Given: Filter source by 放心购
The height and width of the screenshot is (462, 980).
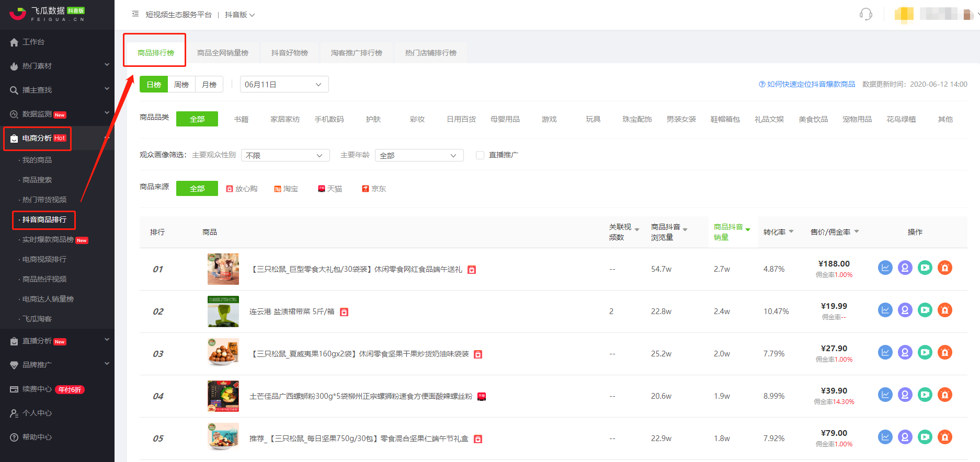Looking at the screenshot, I should 242,189.
